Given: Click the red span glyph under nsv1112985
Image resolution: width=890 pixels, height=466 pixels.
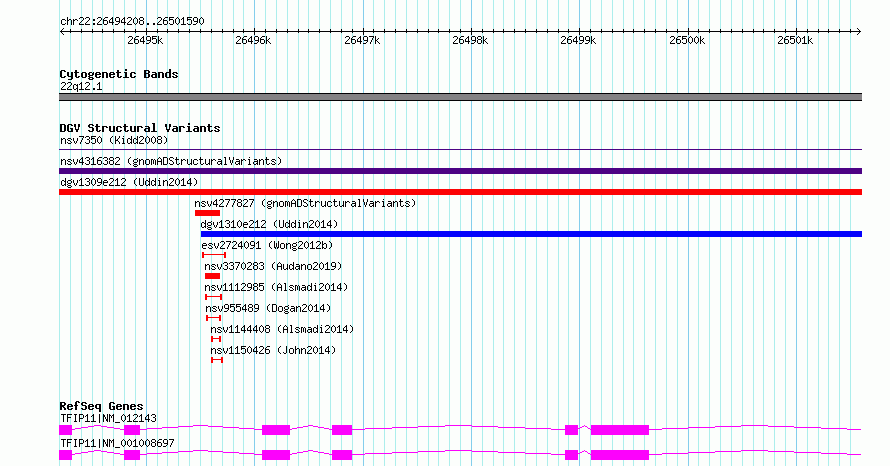Looking at the screenshot, I should click(213, 297).
